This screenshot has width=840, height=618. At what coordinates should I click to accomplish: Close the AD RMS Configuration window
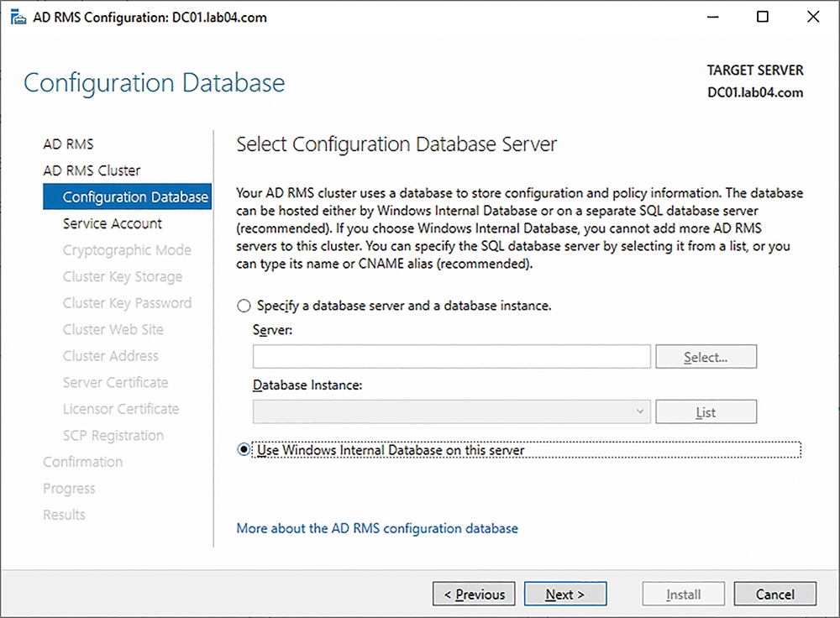[812, 17]
